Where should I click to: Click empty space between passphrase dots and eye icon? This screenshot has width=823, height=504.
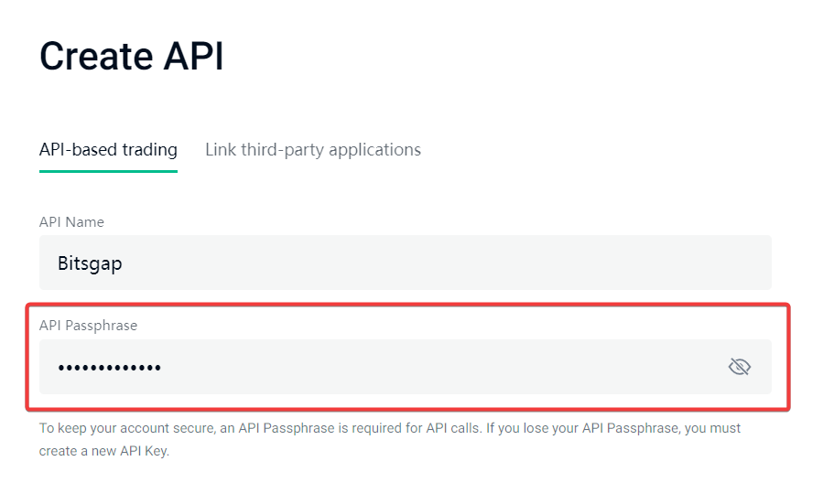tap(439, 367)
